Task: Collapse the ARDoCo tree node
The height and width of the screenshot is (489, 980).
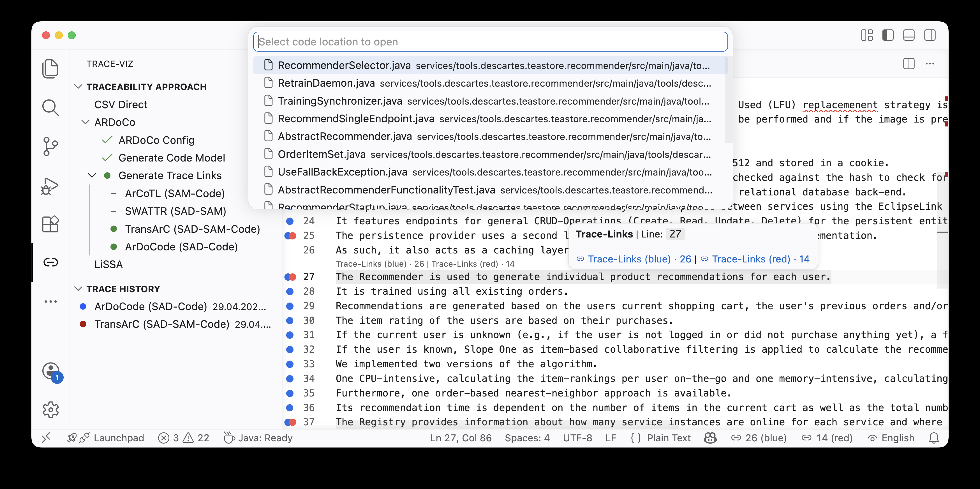Action: (86, 122)
